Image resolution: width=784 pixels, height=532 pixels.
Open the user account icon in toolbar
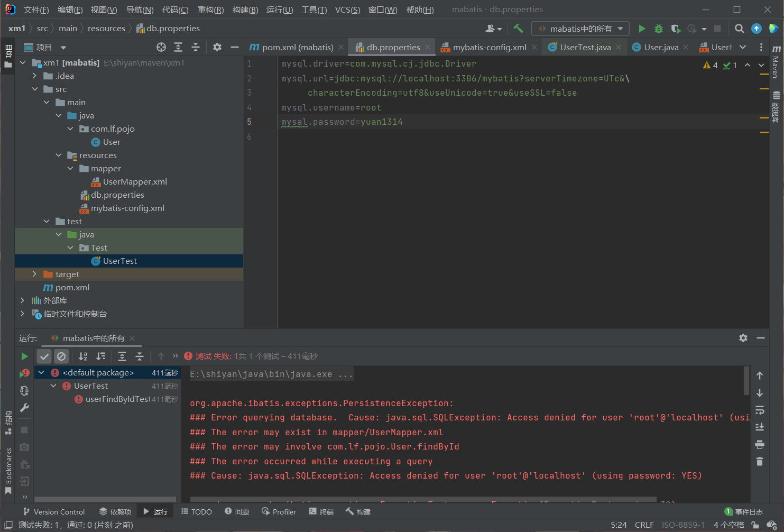[x=493, y=29]
